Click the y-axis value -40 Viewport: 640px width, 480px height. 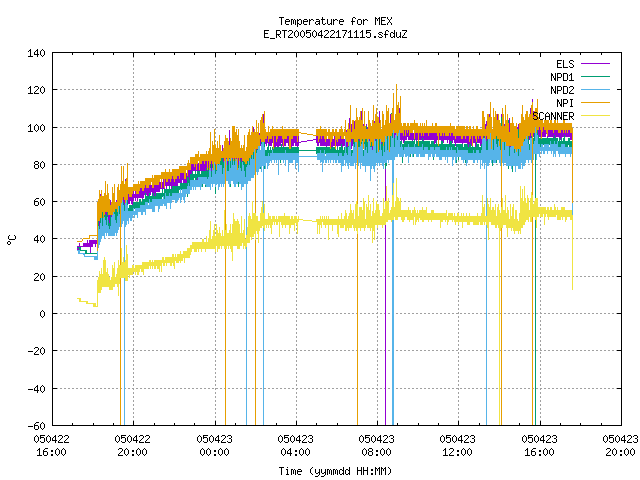[36, 389]
